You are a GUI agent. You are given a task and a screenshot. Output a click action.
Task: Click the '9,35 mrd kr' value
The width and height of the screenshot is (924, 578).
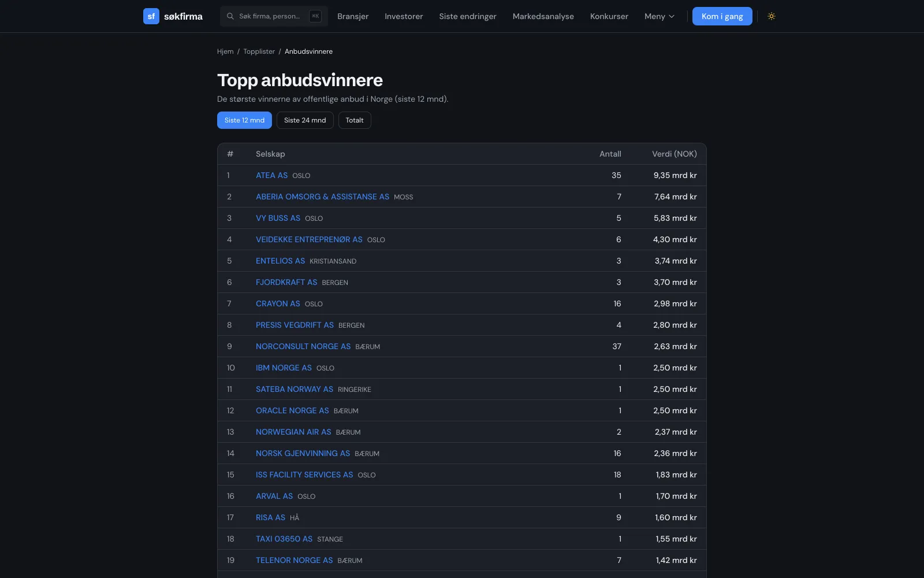(x=675, y=175)
